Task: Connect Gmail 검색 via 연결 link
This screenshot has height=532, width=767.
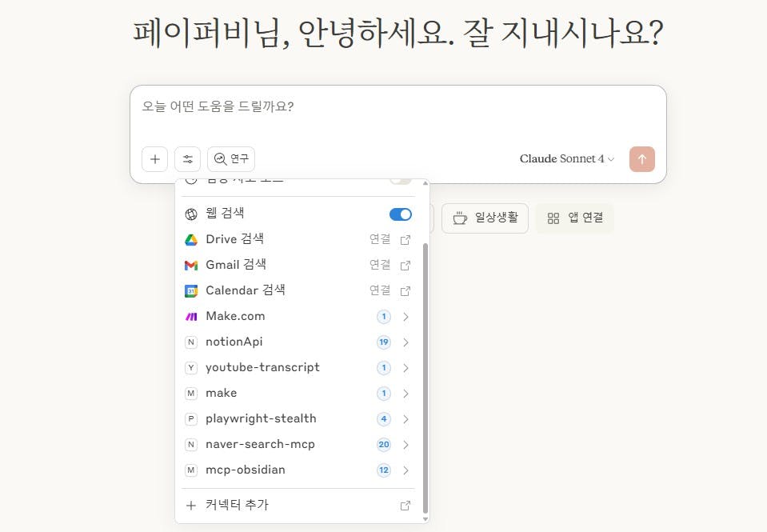Action: (380, 265)
